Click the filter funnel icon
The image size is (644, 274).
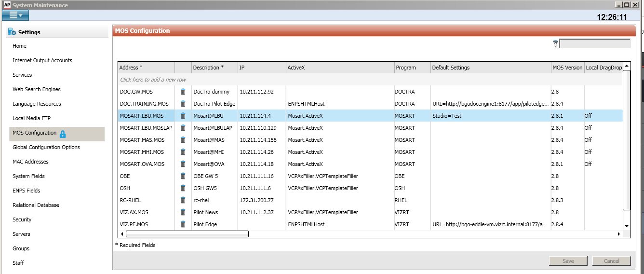point(555,44)
